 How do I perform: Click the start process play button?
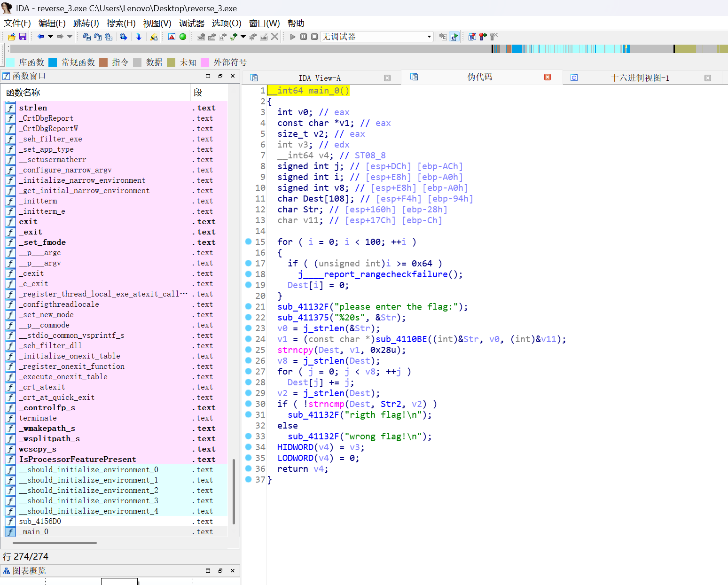(293, 37)
